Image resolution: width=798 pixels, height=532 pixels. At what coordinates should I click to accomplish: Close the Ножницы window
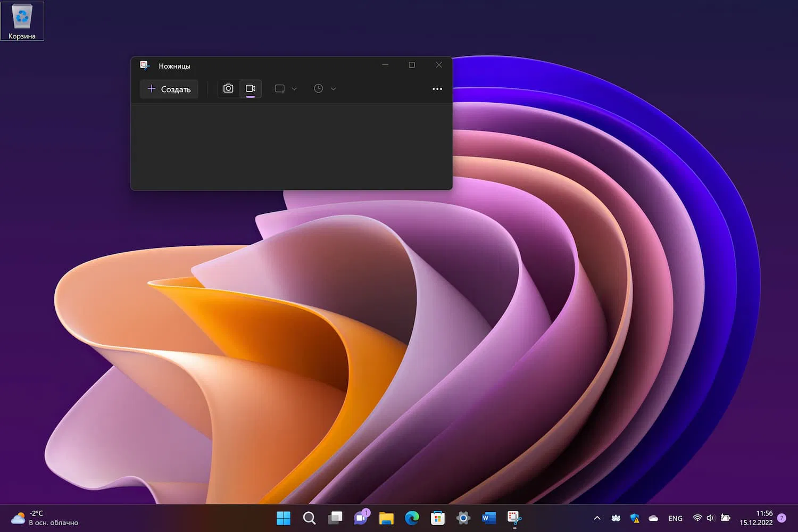[439, 65]
